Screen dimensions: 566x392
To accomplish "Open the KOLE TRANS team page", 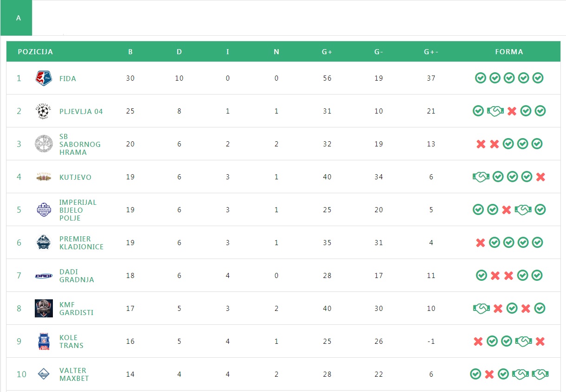I will tap(71, 341).
